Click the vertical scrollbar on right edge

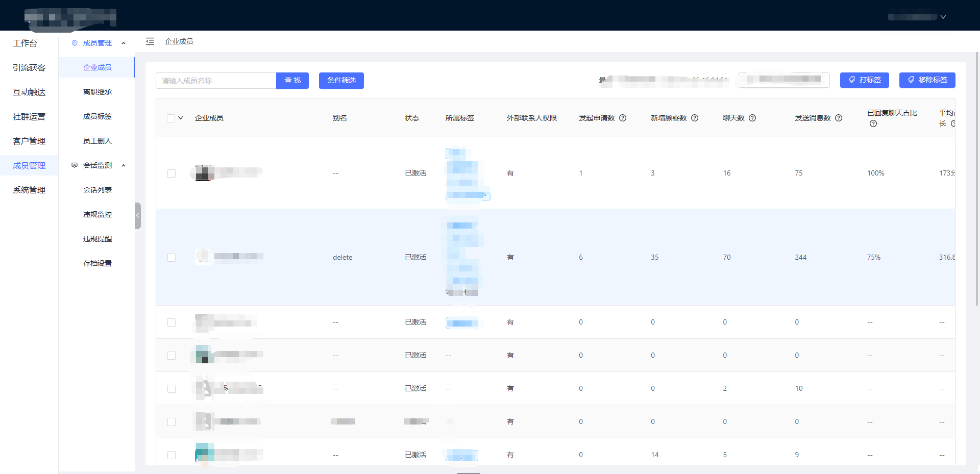coord(977,179)
